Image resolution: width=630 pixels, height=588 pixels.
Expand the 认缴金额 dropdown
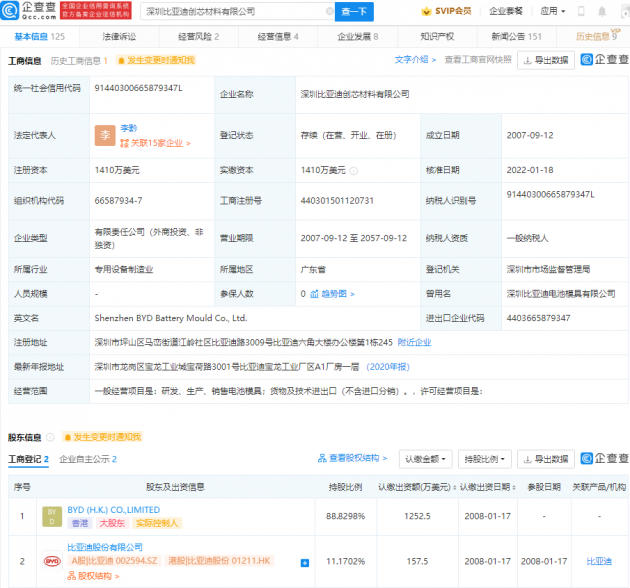click(425, 459)
